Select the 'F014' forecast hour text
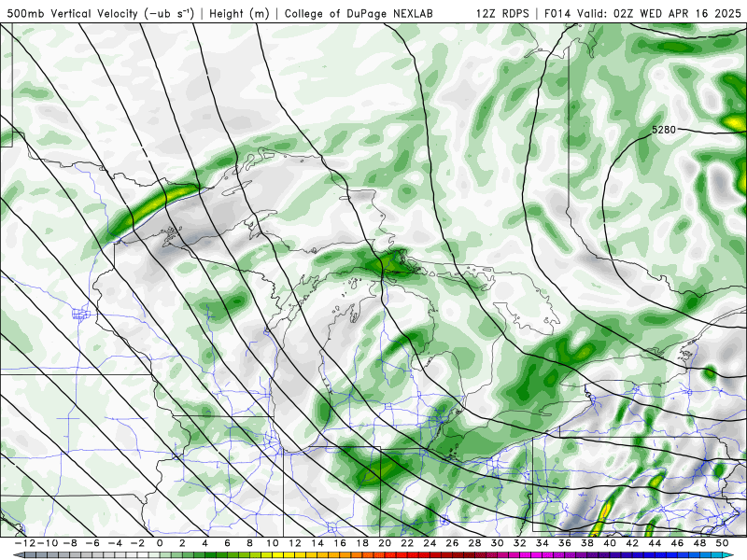This screenshot has height=560, width=747. coord(557,13)
